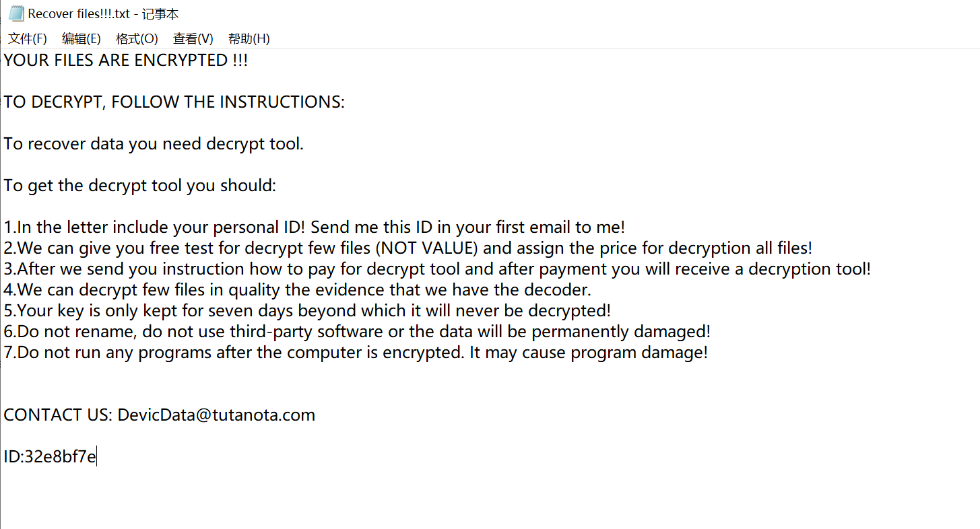The height and width of the screenshot is (529, 980).
Task: Click the title text 'Recover files!!!.txt'
Action: (x=79, y=14)
